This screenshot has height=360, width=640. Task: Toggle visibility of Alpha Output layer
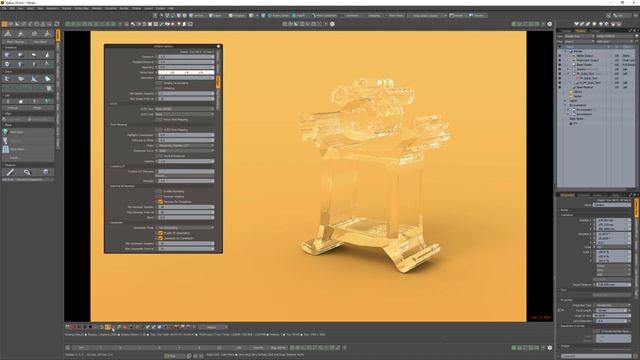560,56
